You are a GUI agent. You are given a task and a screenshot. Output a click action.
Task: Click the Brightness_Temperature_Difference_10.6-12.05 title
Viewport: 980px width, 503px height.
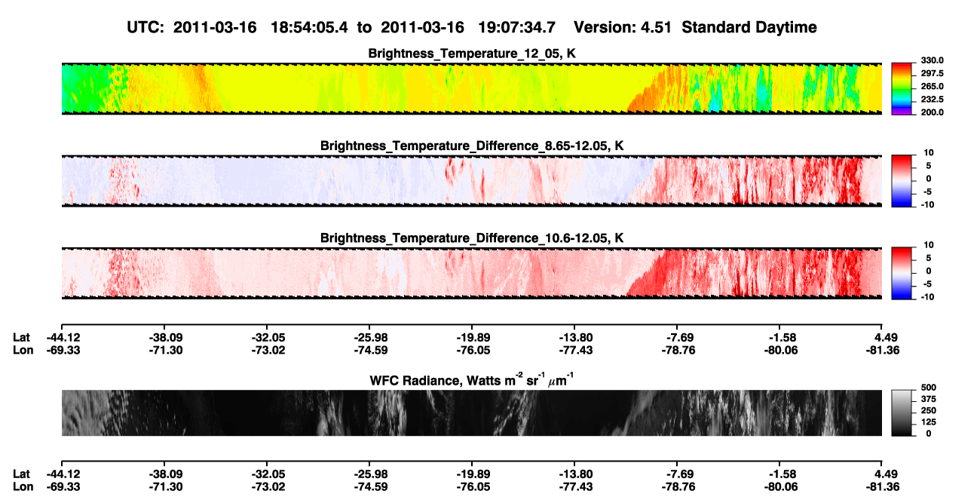(x=472, y=238)
